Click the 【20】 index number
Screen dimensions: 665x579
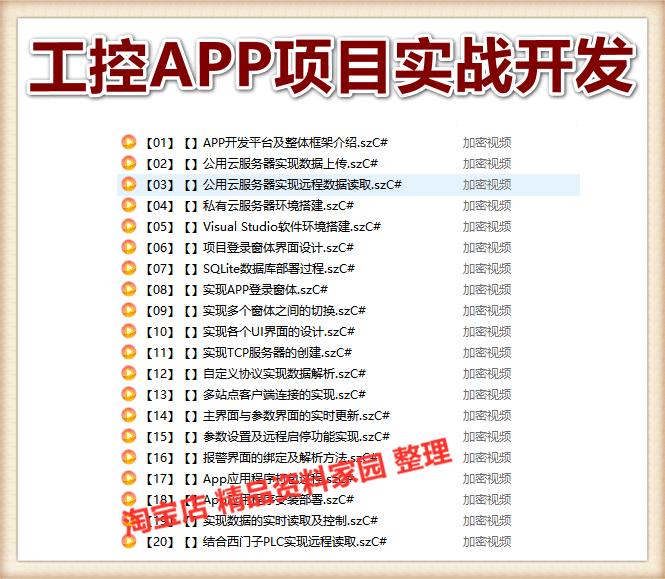[x=159, y=541]
